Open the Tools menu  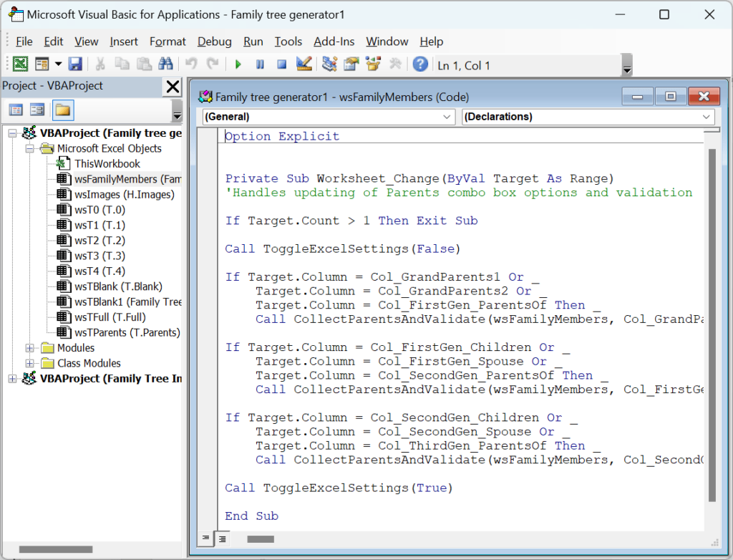tap(288, 42)
